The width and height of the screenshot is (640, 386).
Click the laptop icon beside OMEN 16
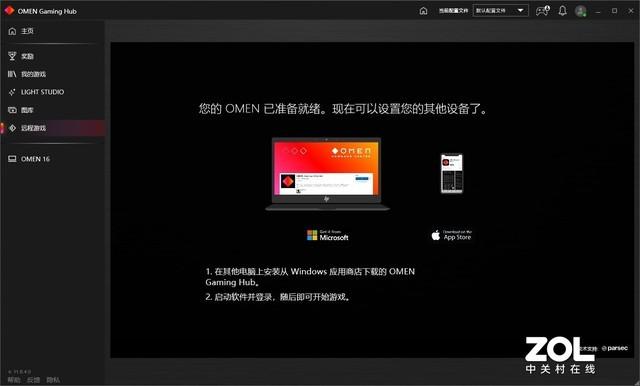click(12, 159)
